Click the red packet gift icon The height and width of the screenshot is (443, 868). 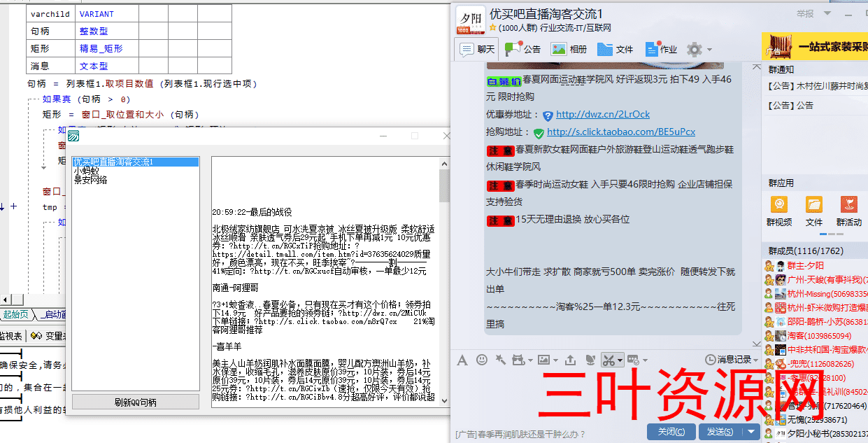518,360
